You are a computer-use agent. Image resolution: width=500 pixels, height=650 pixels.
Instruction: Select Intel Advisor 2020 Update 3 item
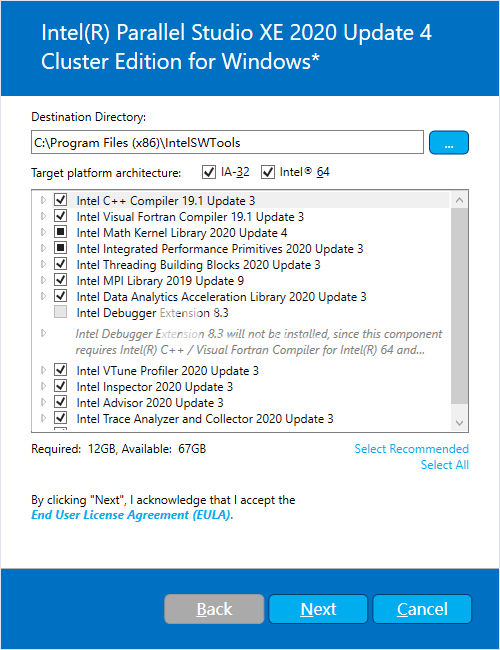click(x=150, y=403)
